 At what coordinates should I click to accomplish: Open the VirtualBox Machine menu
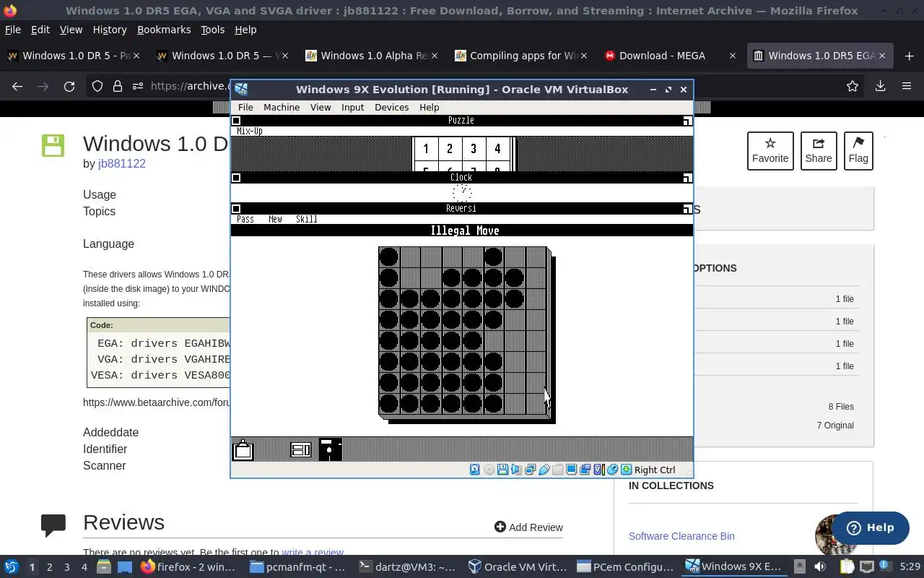tap(282, 107)
